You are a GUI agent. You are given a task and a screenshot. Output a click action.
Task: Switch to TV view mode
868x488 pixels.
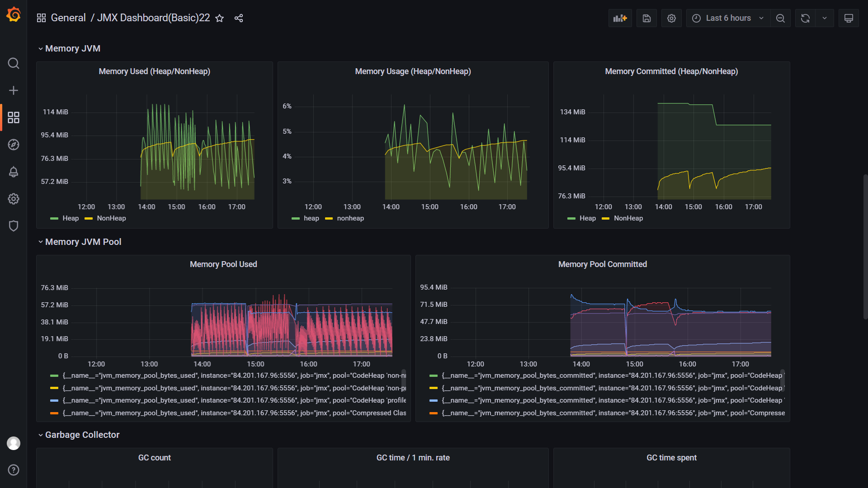pyautogui.click(x=849, y=18)
